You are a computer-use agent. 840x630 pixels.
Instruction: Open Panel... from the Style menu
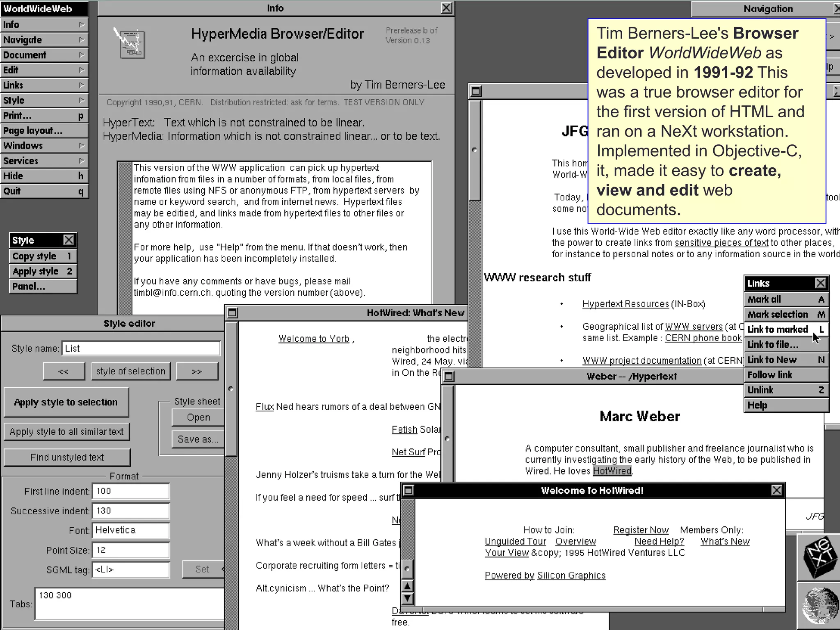pyautogui.click(x=43, y=286)
